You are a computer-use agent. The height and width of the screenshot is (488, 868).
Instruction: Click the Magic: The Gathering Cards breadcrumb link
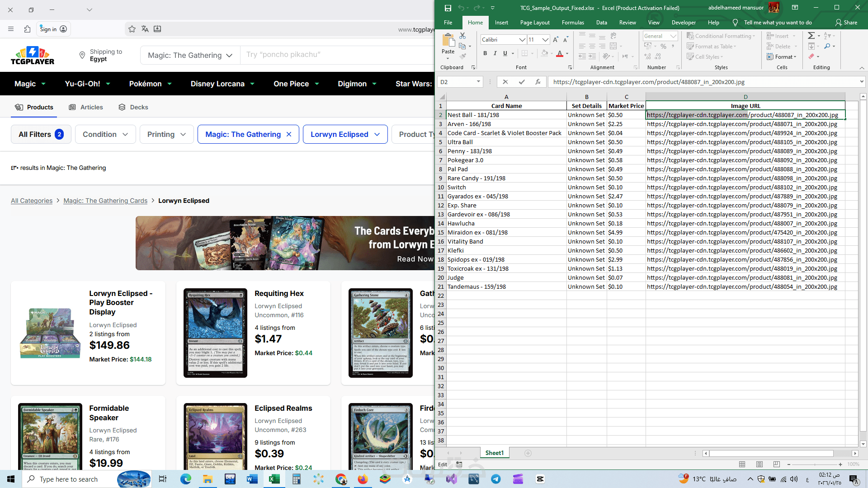coord(105,201)
